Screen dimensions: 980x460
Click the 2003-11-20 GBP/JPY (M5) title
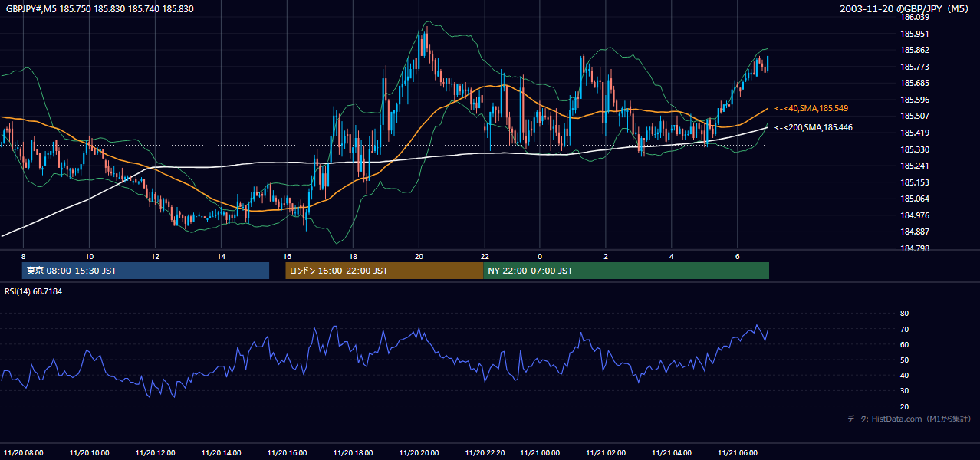point(905,9)
